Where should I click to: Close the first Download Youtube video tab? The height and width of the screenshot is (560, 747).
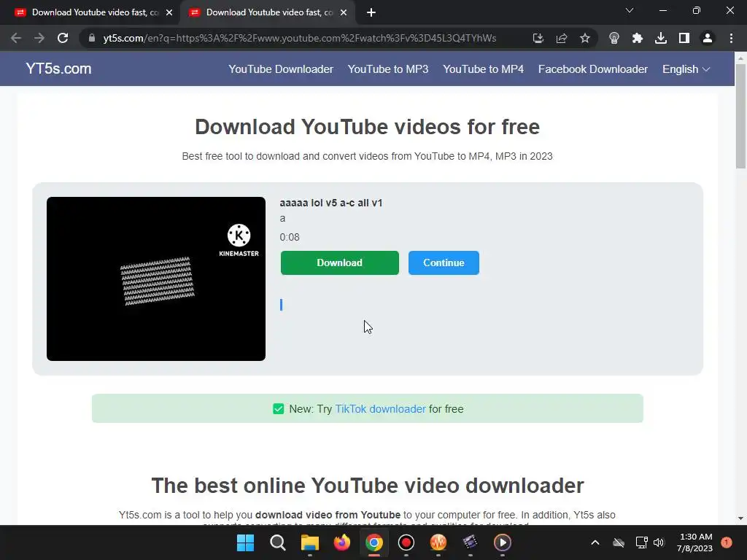point(169,12)
